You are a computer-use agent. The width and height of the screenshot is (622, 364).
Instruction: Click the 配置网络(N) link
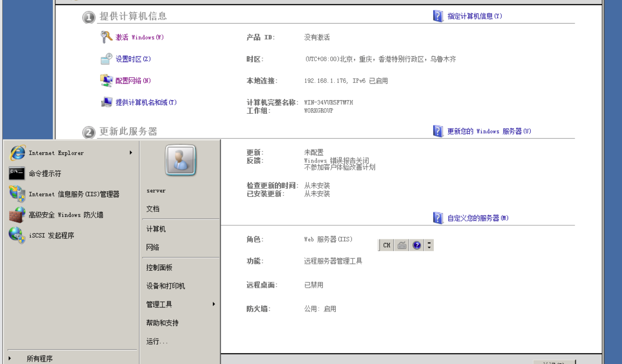133,81
